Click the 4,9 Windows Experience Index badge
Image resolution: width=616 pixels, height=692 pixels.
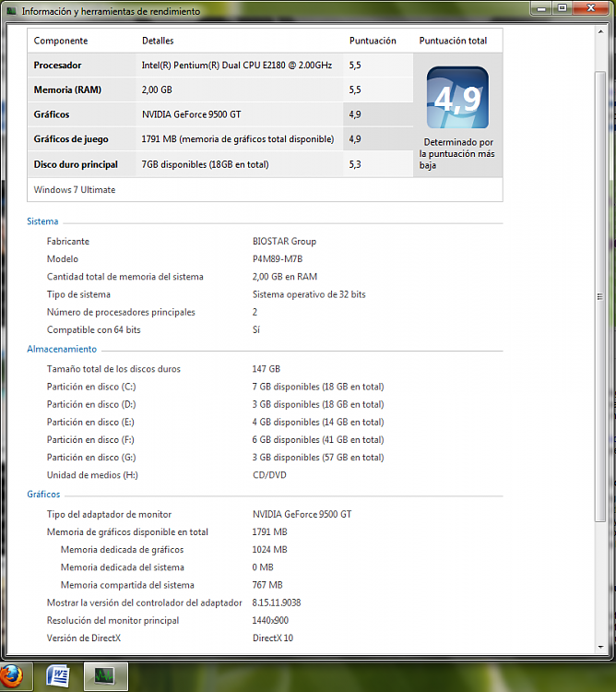(457, 98)
